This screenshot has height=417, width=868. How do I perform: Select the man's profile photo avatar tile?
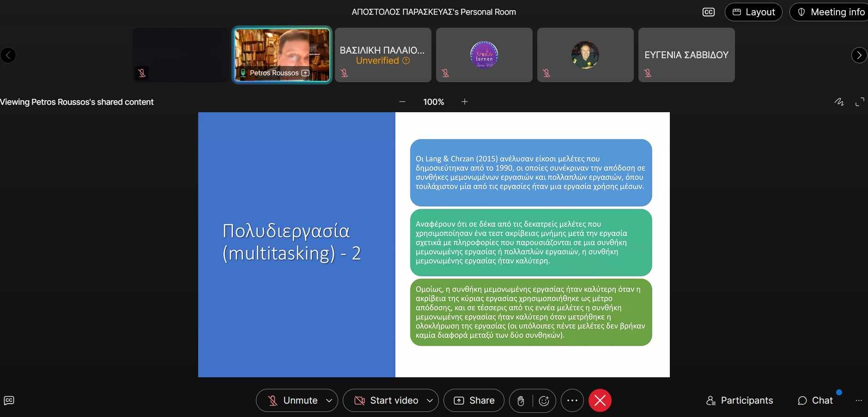pyautogui.click(x=585, y=55)
